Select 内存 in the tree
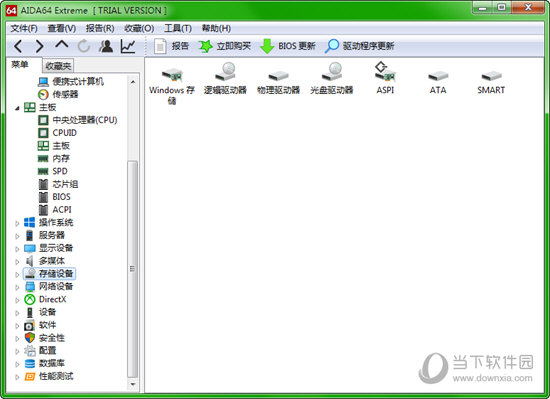550x399 pixels. (61, 158)
